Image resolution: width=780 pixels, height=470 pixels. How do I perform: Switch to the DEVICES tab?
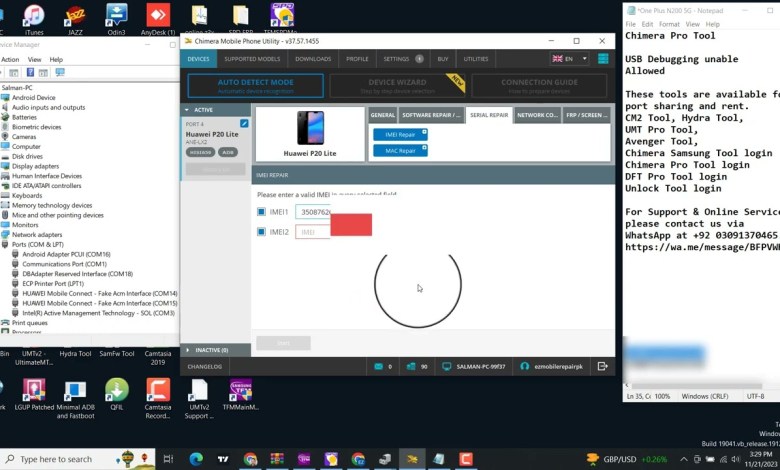click(x=198, y=59)
